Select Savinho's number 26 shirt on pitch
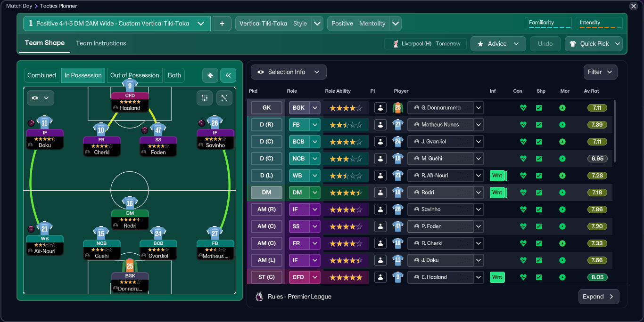 [x=215, y=123]
